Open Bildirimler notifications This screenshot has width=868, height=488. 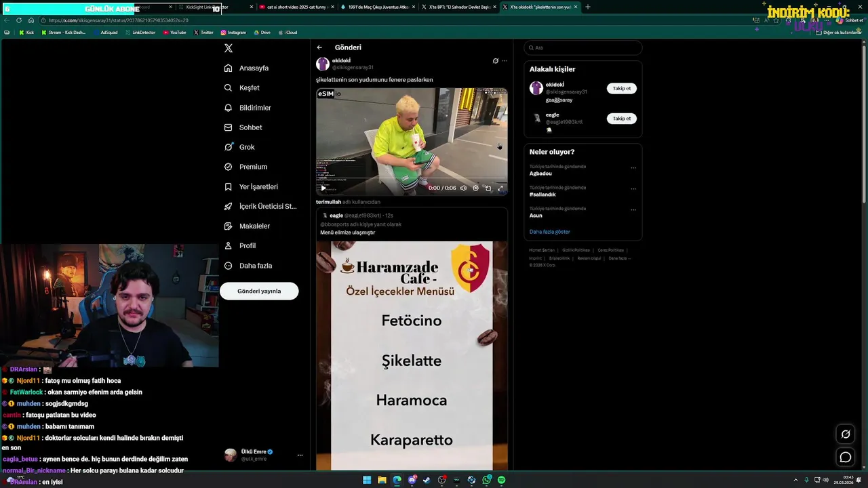[x=248, y=108]
